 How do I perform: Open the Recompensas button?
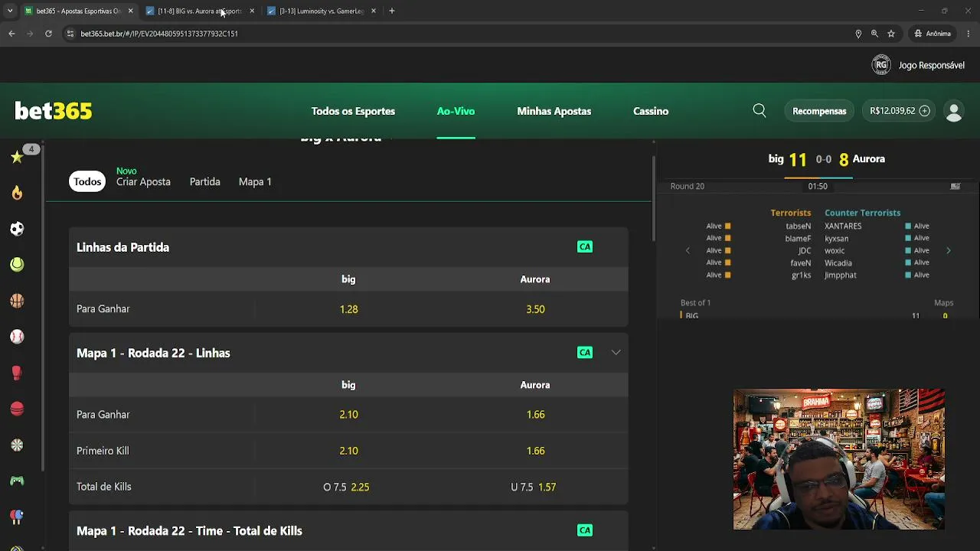point(819,111)
